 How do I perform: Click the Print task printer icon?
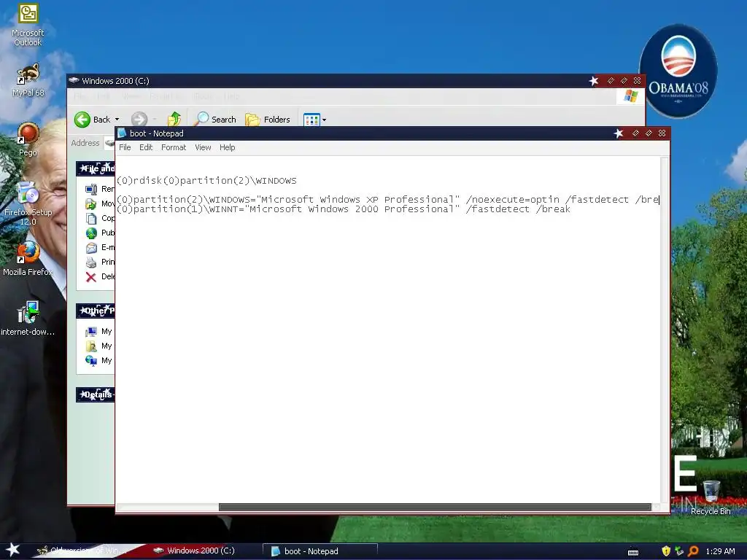point(91,262)
